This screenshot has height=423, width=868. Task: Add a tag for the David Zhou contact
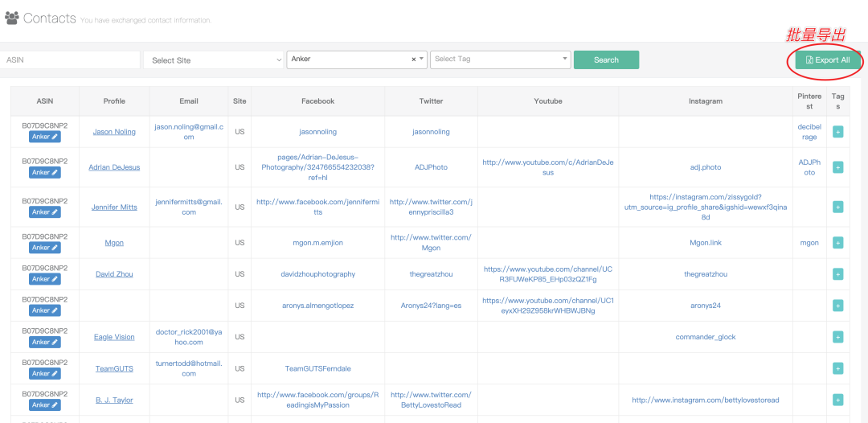click(x=837, y=274)
